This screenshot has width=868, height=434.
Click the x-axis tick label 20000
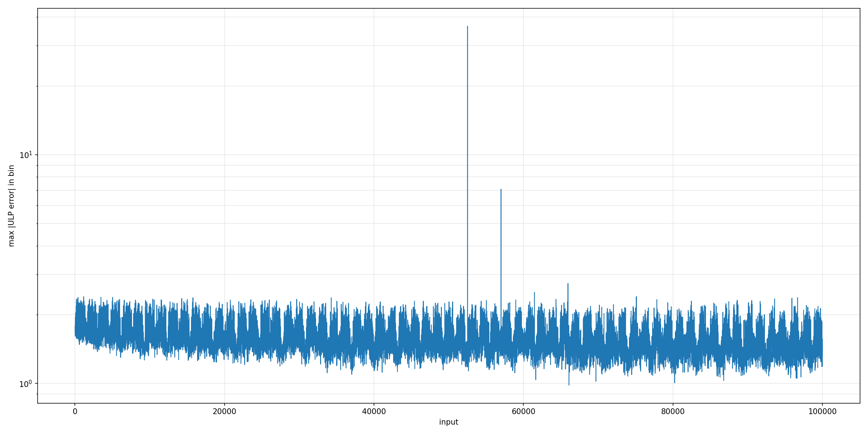224,412
